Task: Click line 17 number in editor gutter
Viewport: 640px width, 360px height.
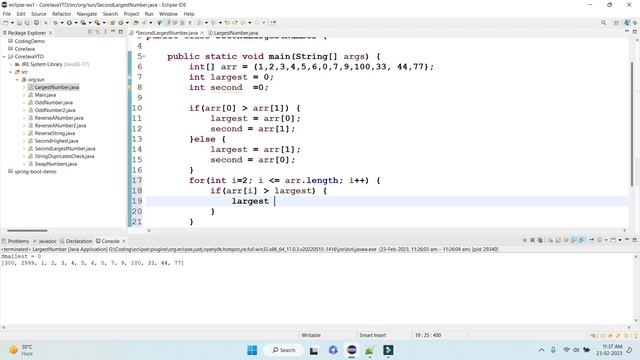Action: (137, 180)
